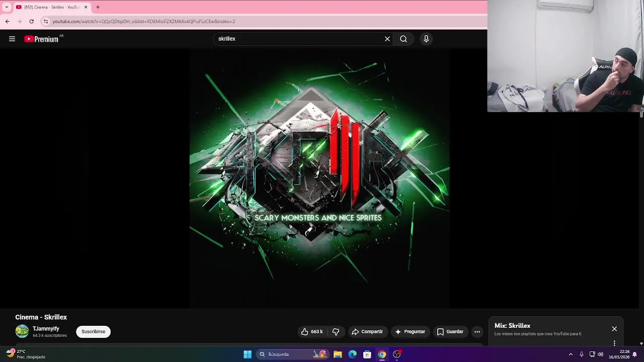Click the Mix: Skrillex playlist title
The image size is (644, 362).
(512, 326)
